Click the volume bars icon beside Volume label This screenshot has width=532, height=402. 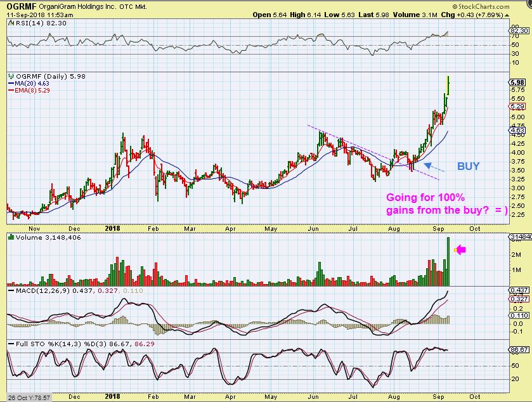pos(11,237)
